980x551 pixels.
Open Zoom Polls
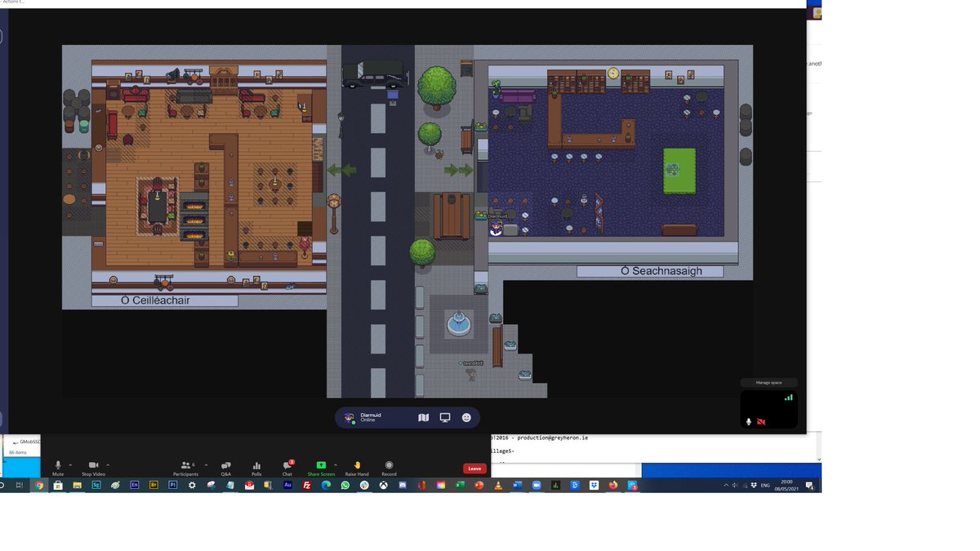[x=256, y=468]
